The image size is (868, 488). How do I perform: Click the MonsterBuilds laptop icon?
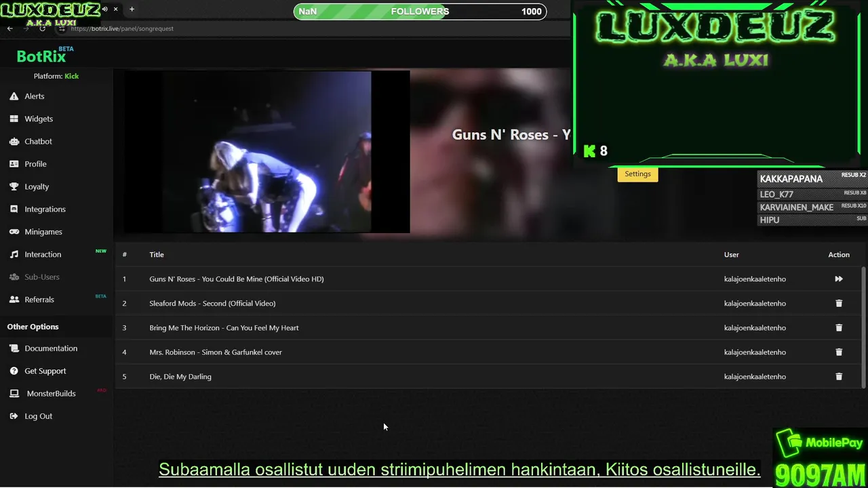[x=14, y=393]
